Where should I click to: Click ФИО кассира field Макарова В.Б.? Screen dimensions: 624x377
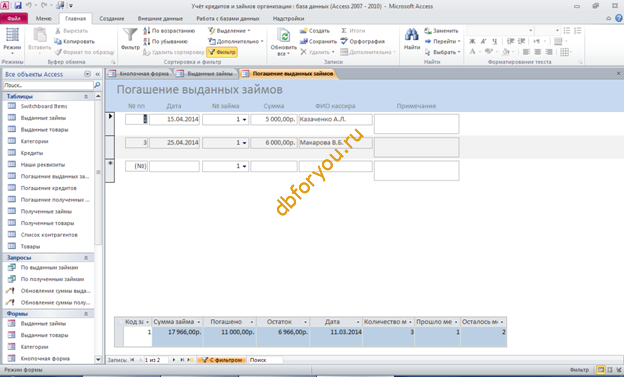(x=335, y=143)
